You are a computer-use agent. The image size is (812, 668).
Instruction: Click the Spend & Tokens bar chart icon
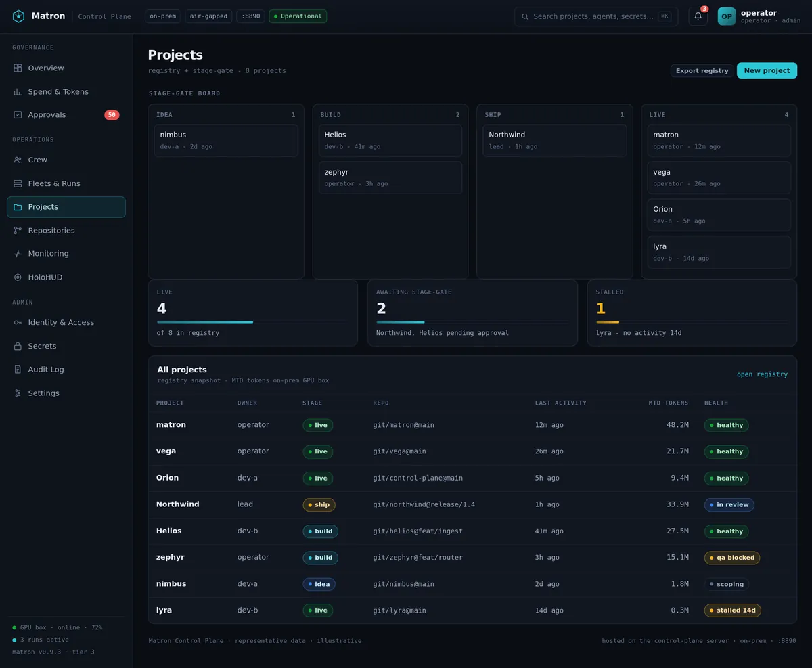[18, 92]
